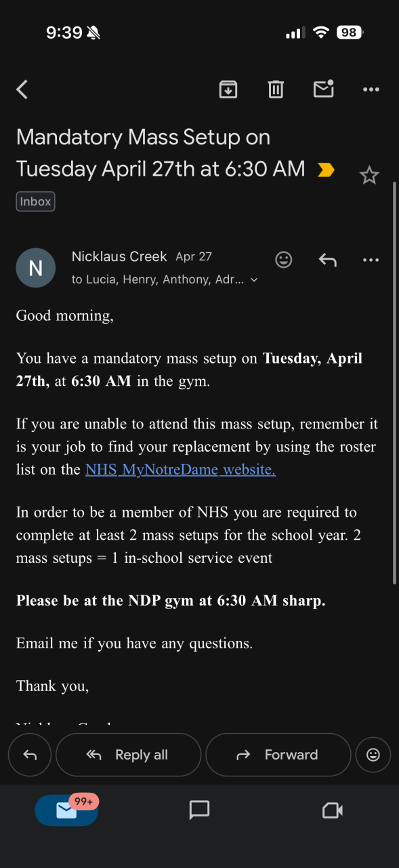Mark email as unread with the envelope icon
Screen dimensions: 399x868
[324, 88]
